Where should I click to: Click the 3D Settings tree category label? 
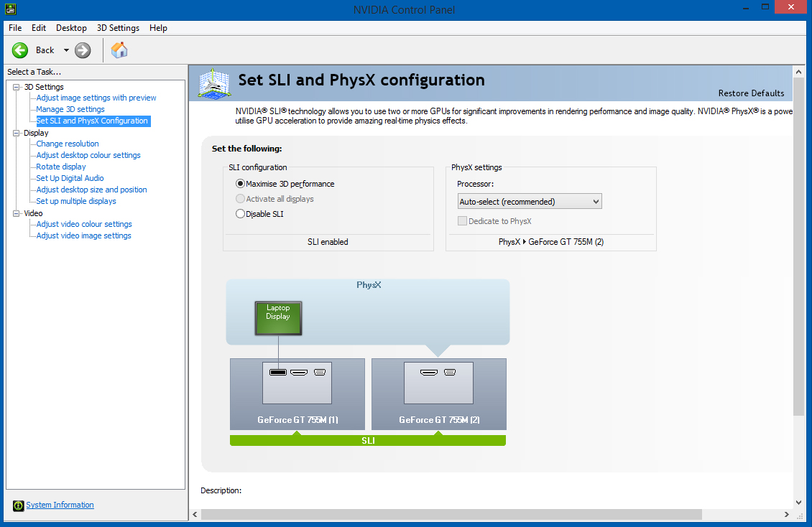(44, 87)
